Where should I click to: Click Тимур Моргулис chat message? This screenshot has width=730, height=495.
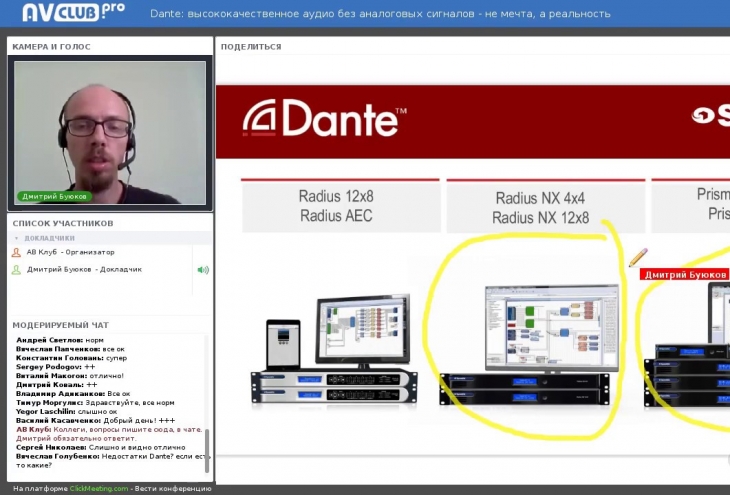(95, 402)
